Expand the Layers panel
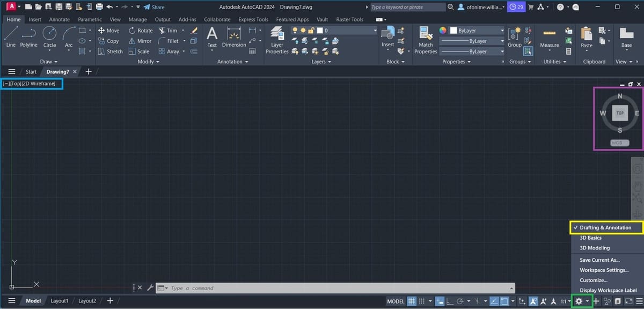Image resolution: width=644 pixels, height=309 pixels. click(321, 62)
